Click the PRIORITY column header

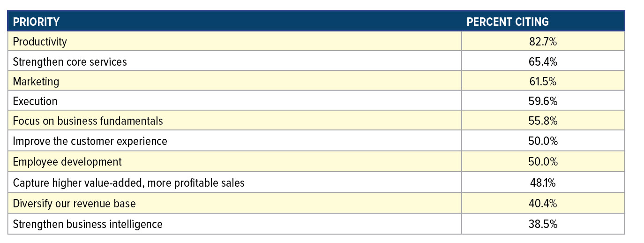(36, 22)
